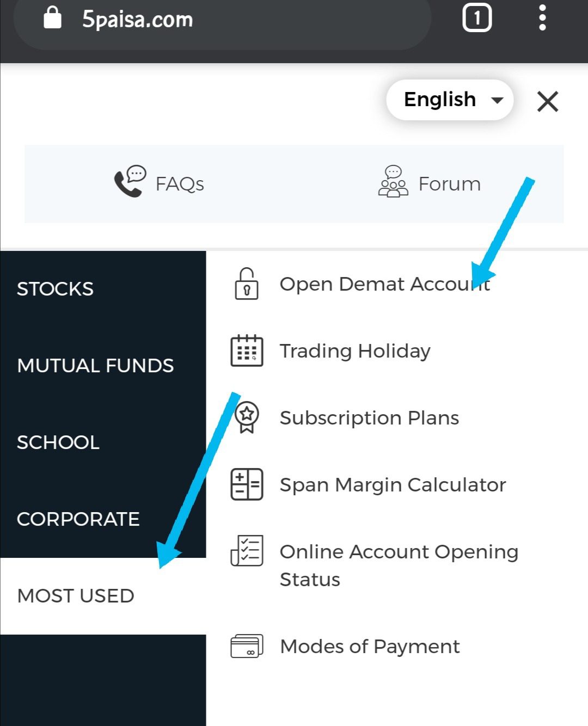Click the padlock icon beside Open Demat Account
This screenshot has height=726, width=588.
click(x=247, y=284)
